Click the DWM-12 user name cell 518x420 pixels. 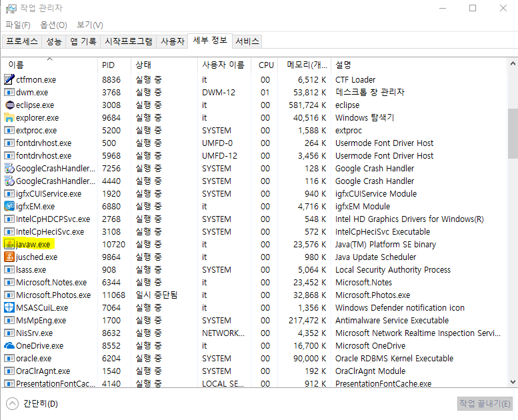219,92
